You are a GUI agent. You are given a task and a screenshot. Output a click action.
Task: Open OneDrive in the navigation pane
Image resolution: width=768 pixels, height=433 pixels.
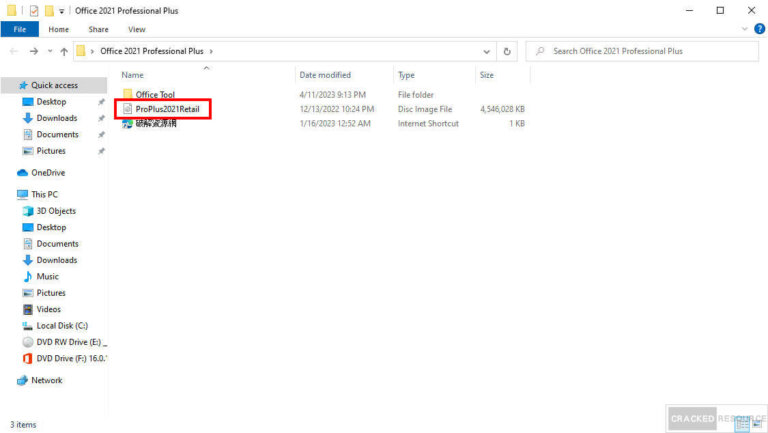(48, 172)
